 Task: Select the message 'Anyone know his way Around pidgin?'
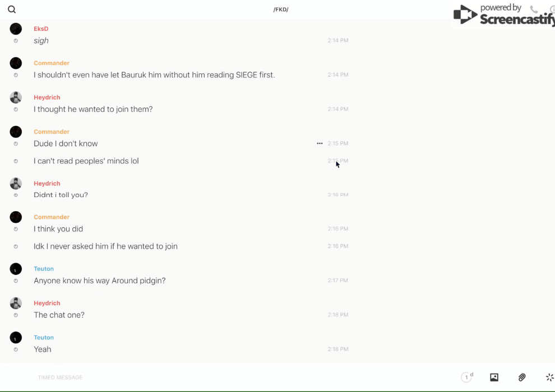pyautogui.click(x=100, y=281)
